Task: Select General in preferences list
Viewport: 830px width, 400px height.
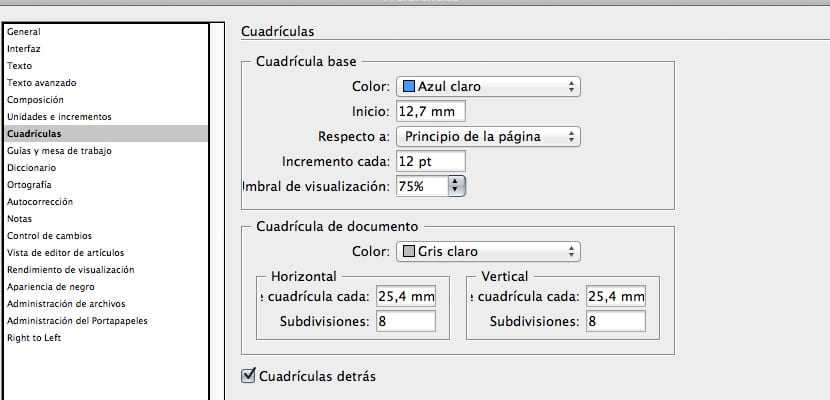Action: pos(23,32)
